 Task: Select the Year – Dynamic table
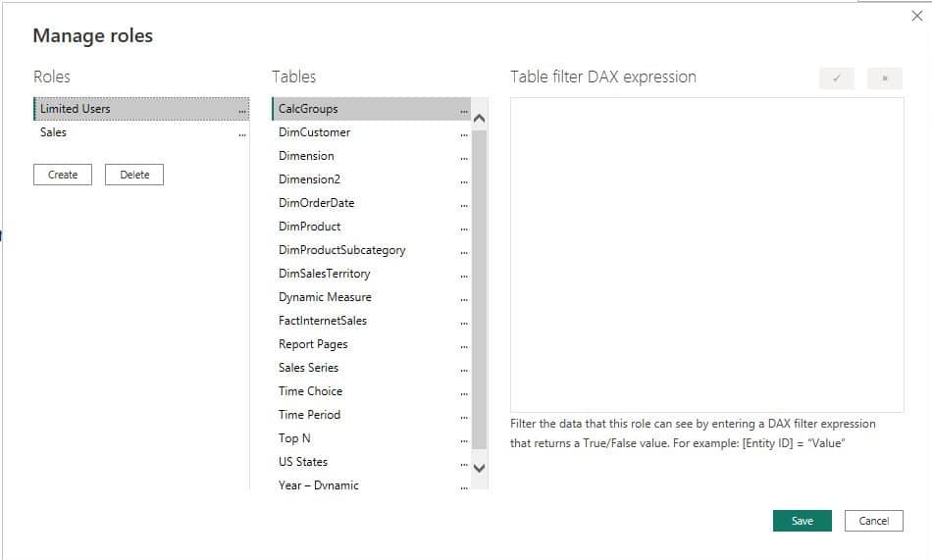371,484
